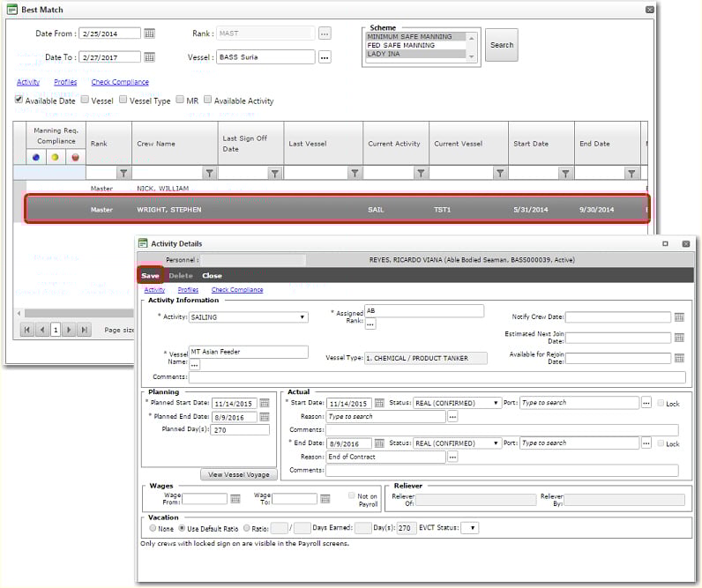Select the None vacation radio button
Screen dimensions: 702x588
point(153,528)
